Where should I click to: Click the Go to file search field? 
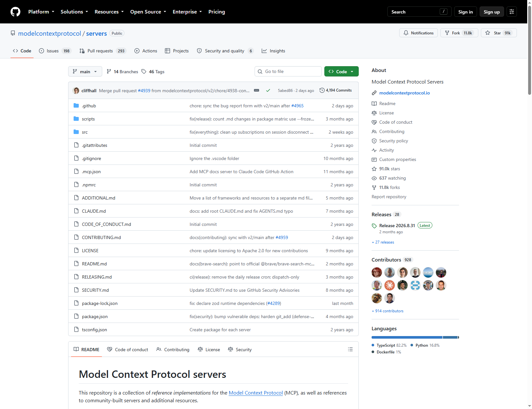[288, 71]
